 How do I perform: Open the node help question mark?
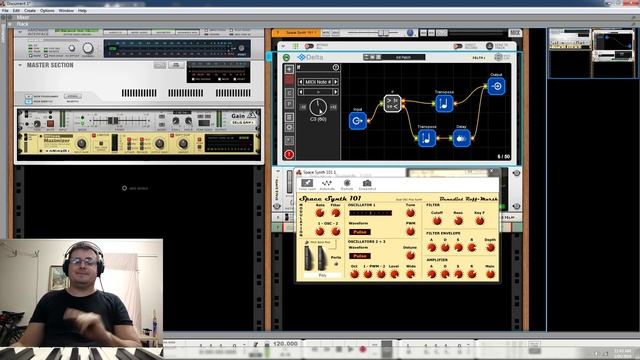coord(336,67)
